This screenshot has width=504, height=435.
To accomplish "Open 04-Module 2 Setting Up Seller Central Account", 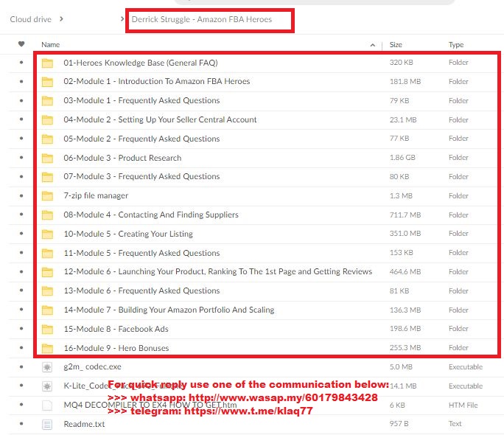I will (x=160, y=119).
